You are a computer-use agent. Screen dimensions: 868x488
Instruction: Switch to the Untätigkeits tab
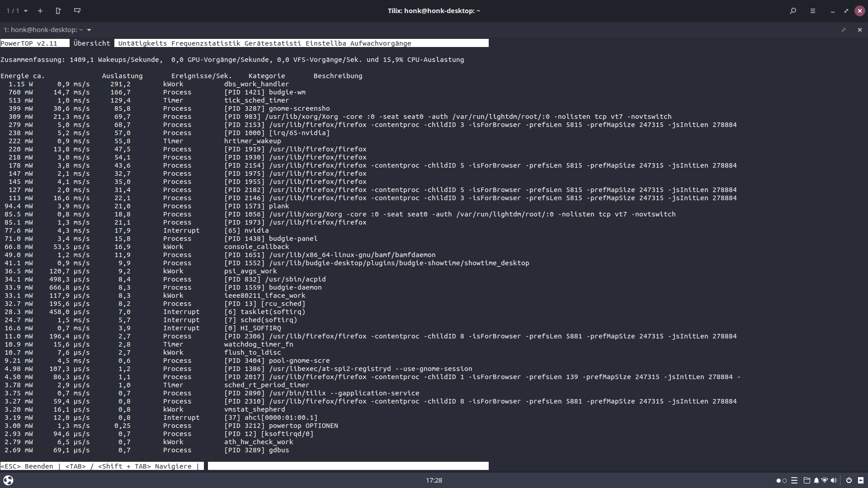(143, 43)
